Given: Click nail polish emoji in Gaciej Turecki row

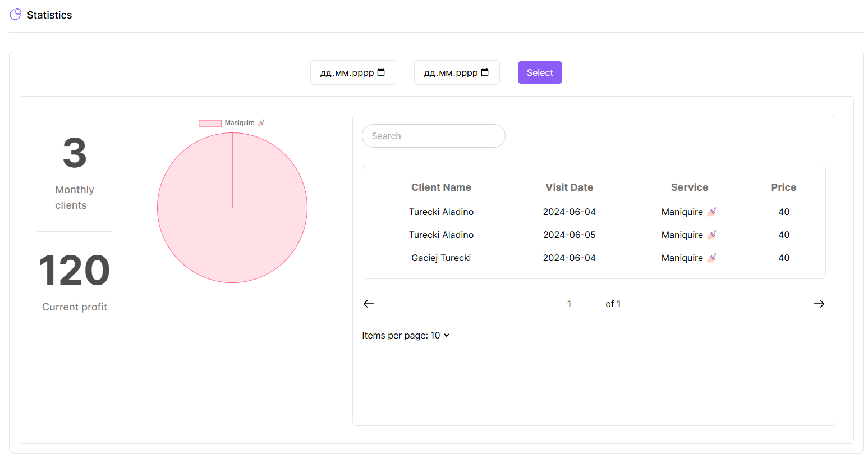Looking at the screenshot, I should pos(711,258).
